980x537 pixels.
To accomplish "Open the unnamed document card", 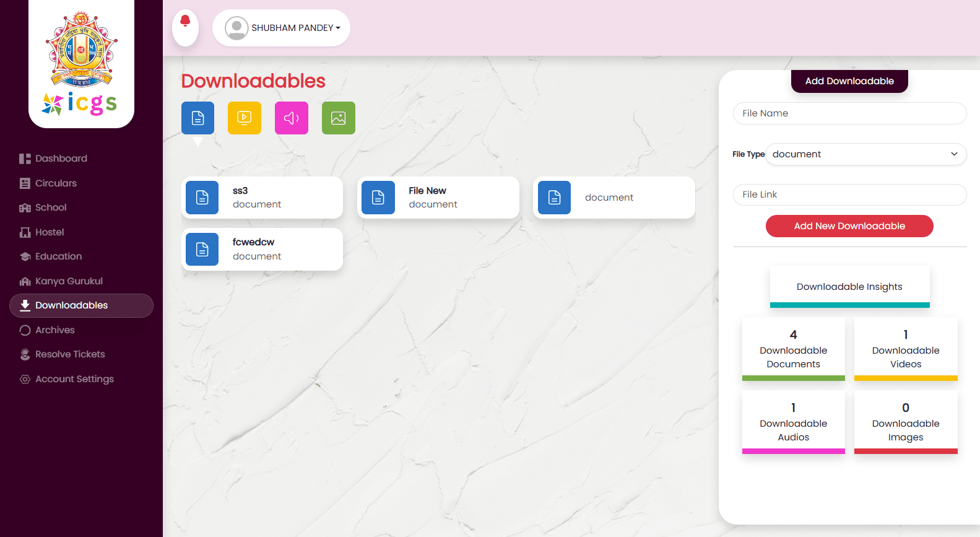I will [614, 198].
